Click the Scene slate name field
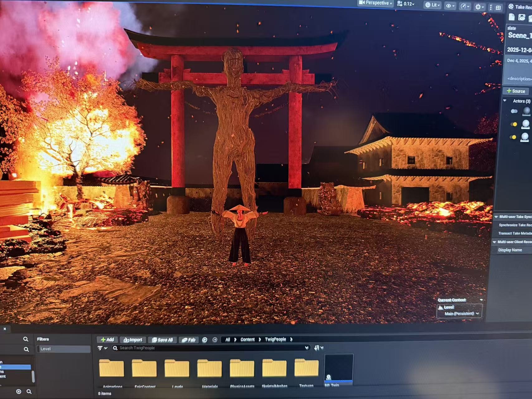532x399 pixels. point(520,35)
